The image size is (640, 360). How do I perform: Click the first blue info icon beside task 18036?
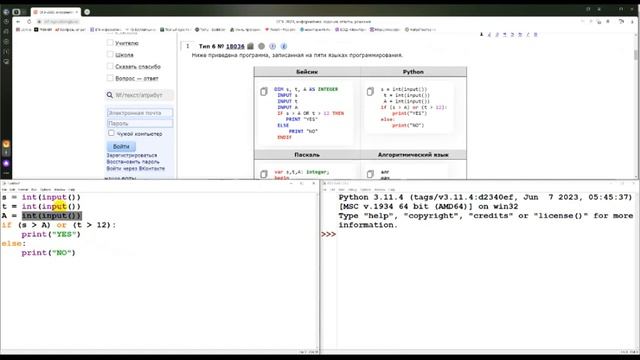pos(273,46)
